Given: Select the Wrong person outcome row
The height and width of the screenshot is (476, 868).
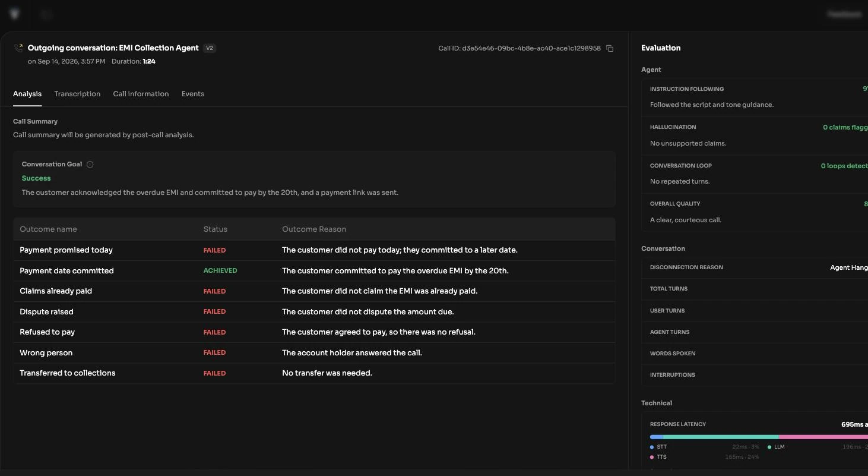Looking at the screenshot, I should (x=314, y=352).
